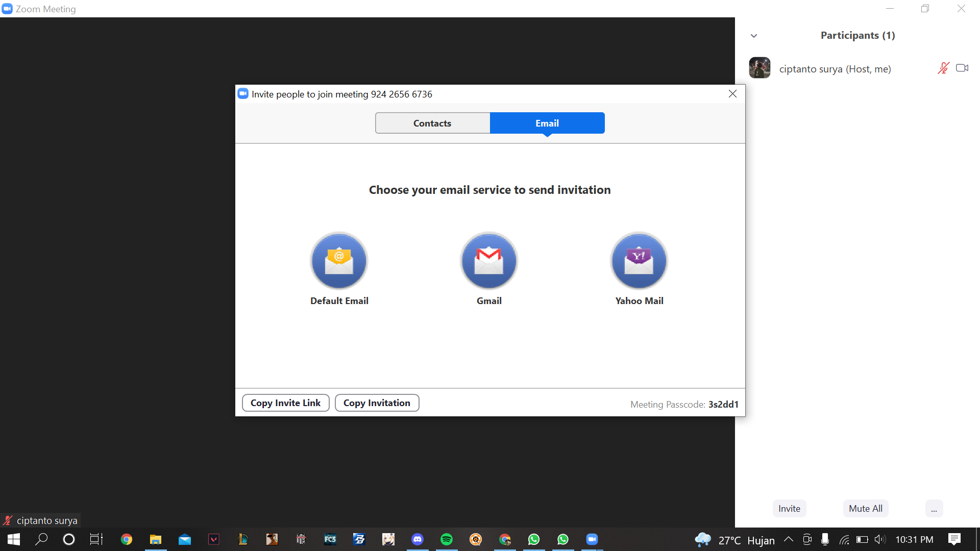
Task: Open Cortana circle on taskbar
Action: (x=68, y=539)
